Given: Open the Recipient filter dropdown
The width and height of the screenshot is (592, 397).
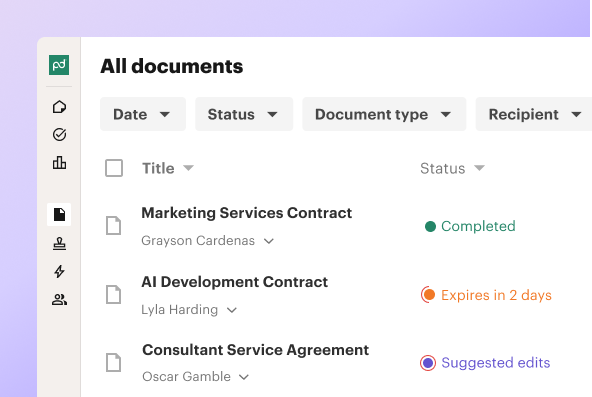Looking at the screenshot, I should point(534,114).
